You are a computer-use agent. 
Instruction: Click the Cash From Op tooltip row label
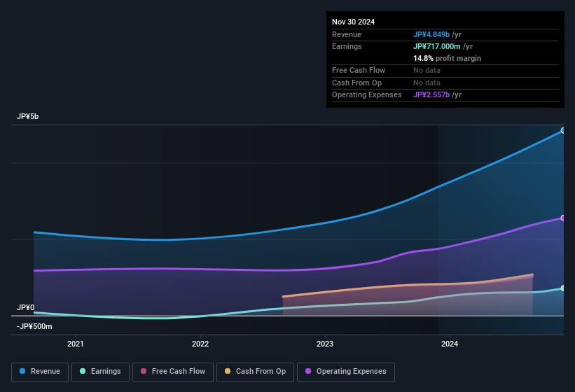pyautogui.click(x=356, y=83)
